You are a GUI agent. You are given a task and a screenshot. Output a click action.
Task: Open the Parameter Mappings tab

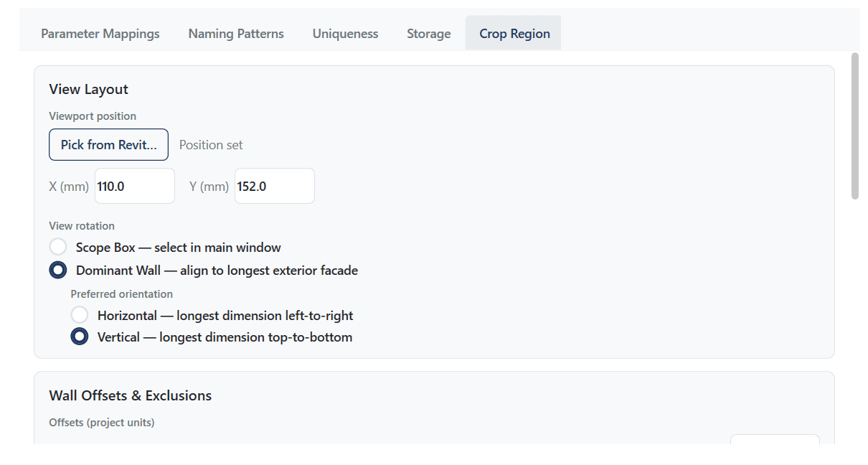pyautogui.click(x=100, y=34)
